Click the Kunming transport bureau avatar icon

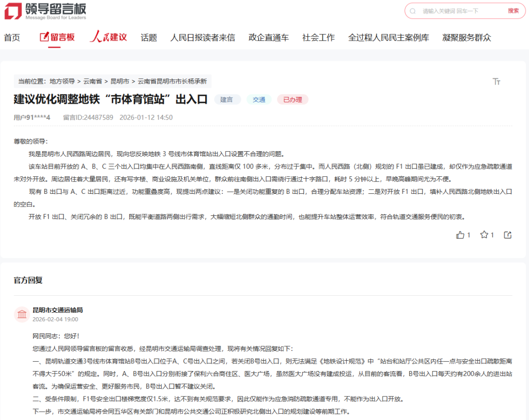[x=22, y=314]
